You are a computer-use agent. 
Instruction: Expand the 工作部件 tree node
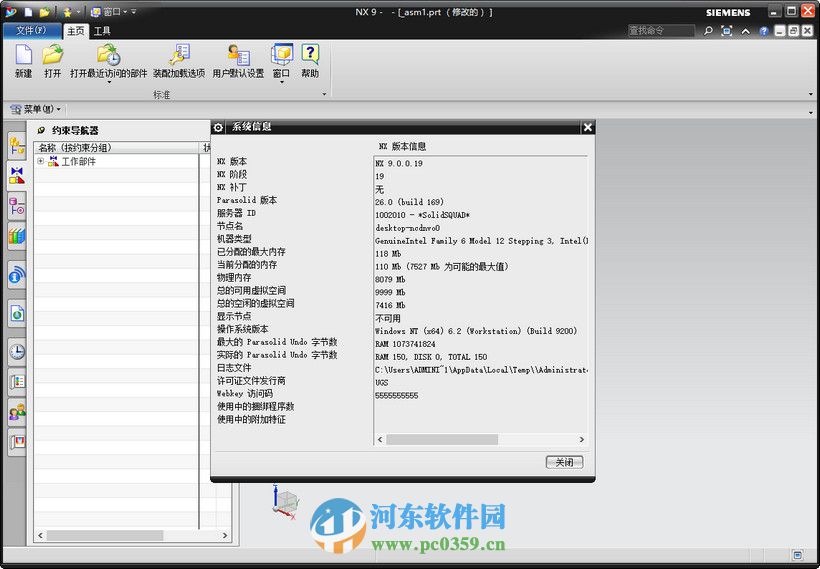[40, 161]
